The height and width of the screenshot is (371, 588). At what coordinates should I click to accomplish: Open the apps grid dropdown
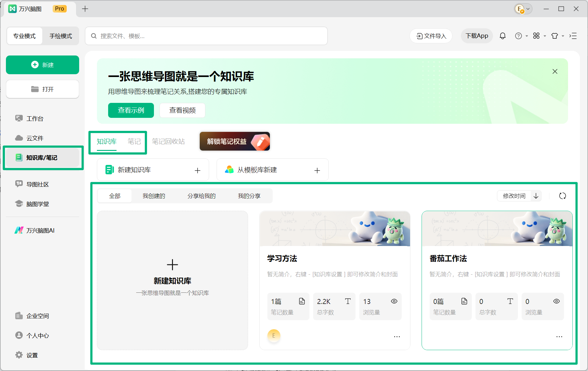click(x=539, y=36)
